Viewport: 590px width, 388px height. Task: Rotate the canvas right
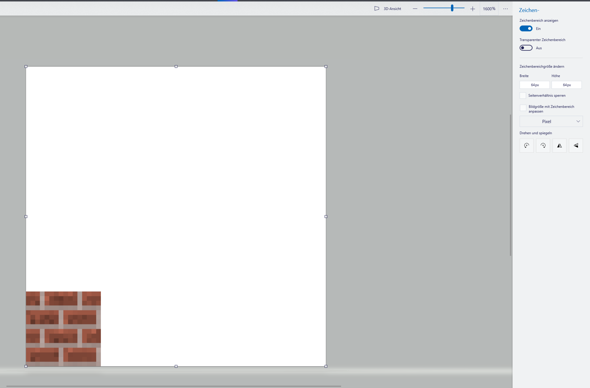click(x=543, y=146)
